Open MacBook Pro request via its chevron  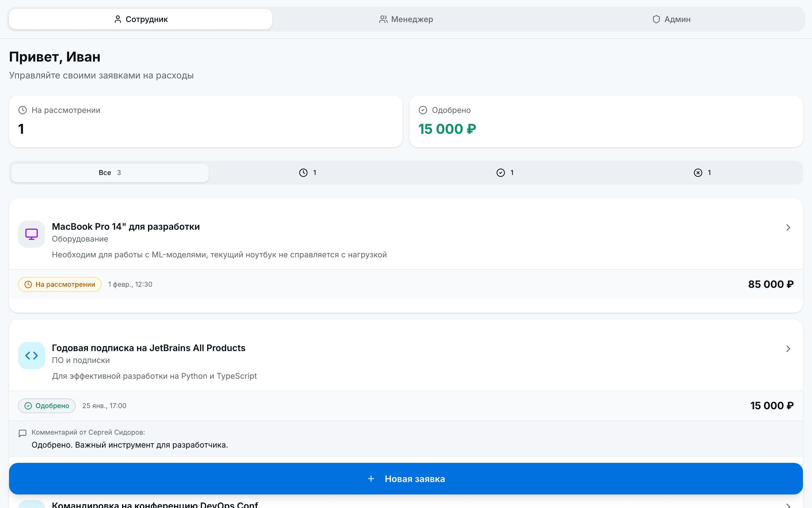click(x=788, y=227)
